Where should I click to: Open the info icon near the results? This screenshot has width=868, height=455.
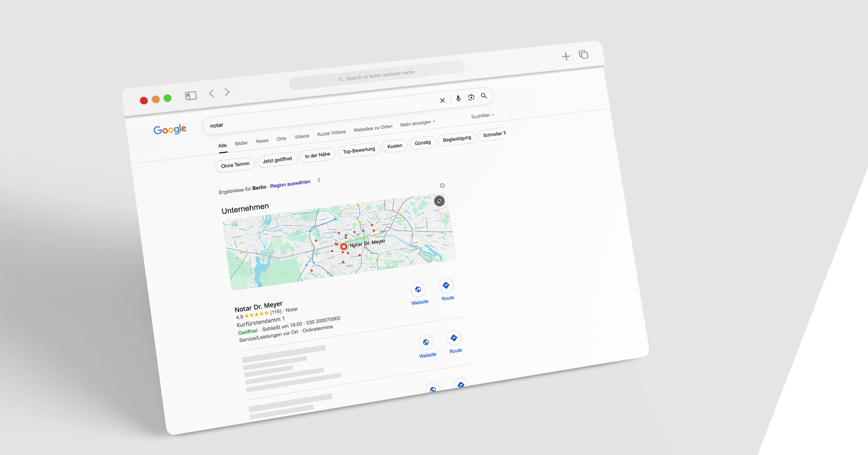coord(442,186)
